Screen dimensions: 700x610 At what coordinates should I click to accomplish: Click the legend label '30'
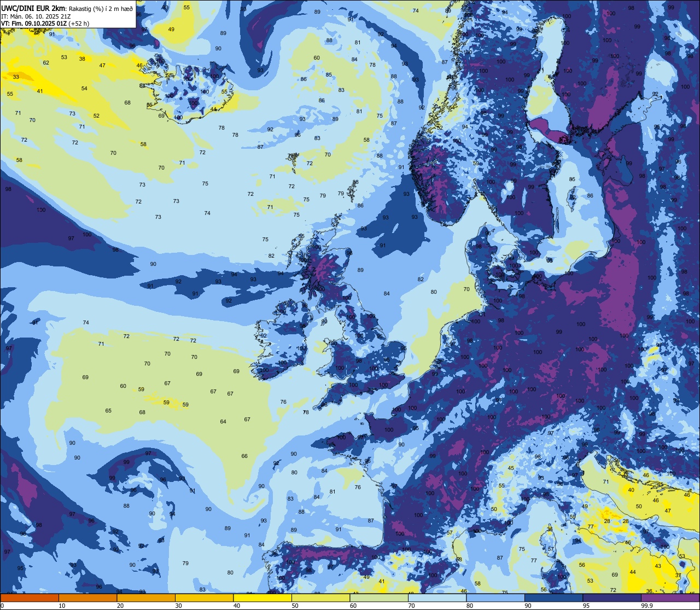tap(178, 606)
